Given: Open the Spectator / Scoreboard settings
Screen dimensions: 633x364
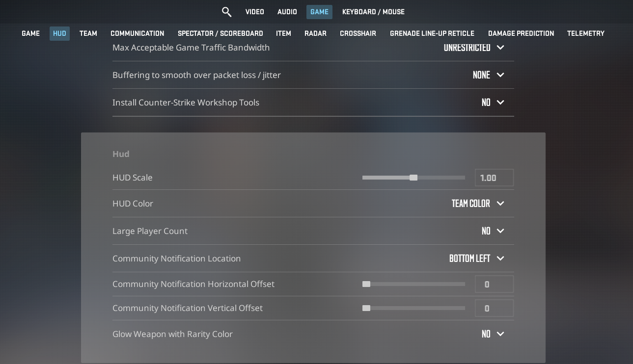Looking at the screenshot, I should click(x=220, y=33).
